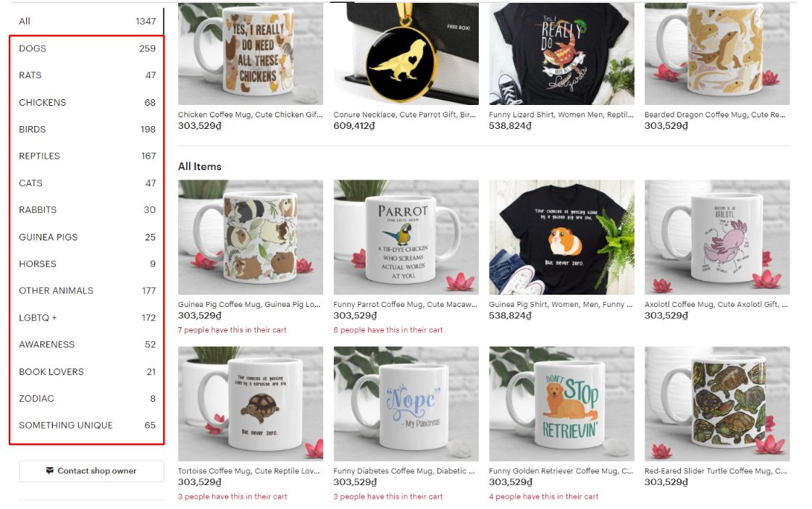Show all 1347 items

pos(87,21)
